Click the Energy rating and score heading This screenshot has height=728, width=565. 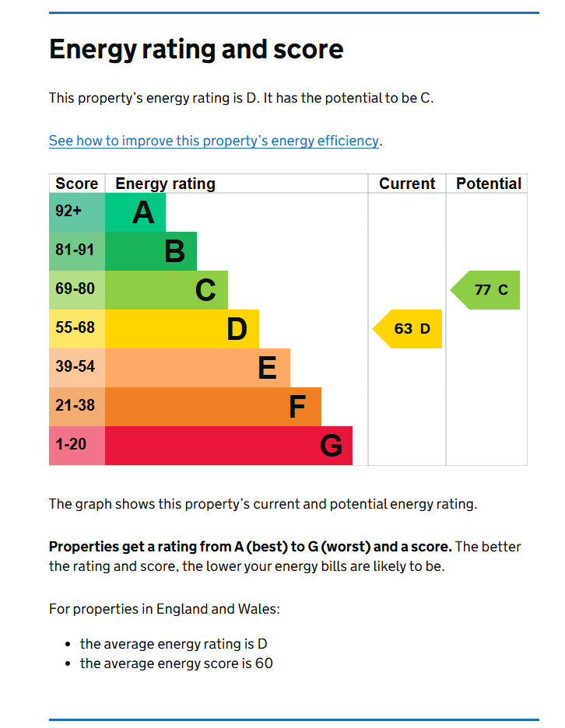196,50
